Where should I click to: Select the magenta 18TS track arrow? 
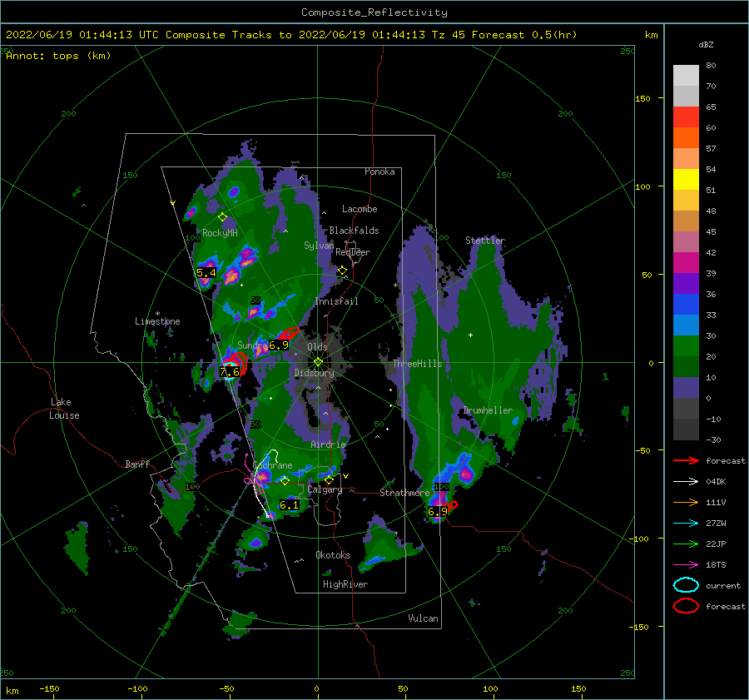686,565
